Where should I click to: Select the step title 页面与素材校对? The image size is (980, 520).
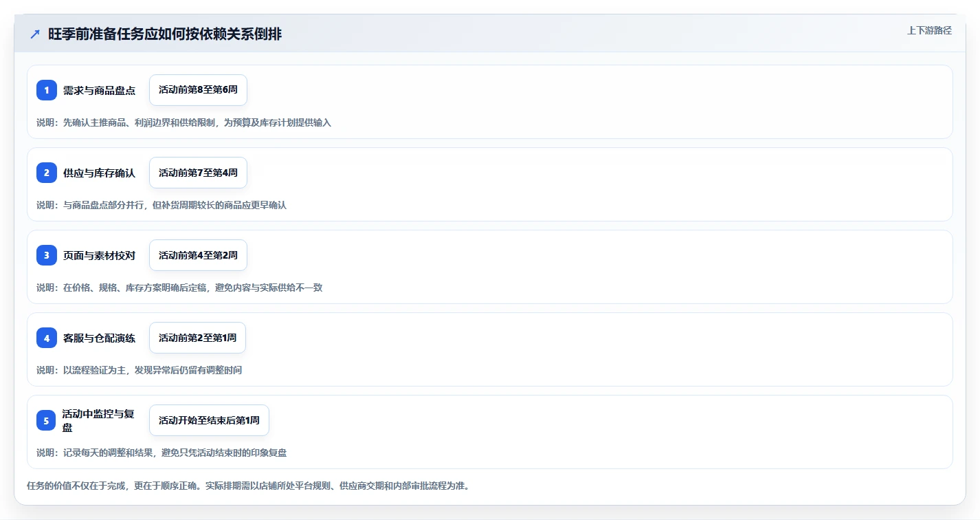[99, 255]
